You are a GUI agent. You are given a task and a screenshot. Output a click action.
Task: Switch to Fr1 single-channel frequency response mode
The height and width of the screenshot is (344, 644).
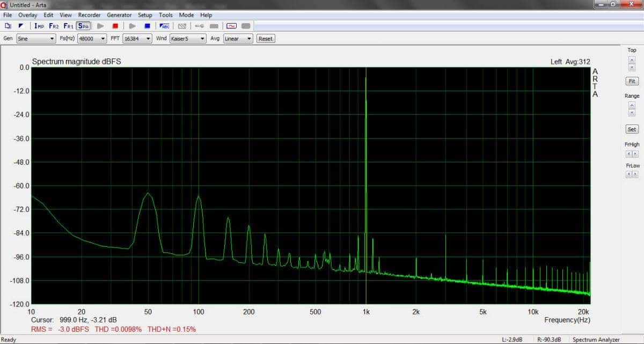[68, 26]
